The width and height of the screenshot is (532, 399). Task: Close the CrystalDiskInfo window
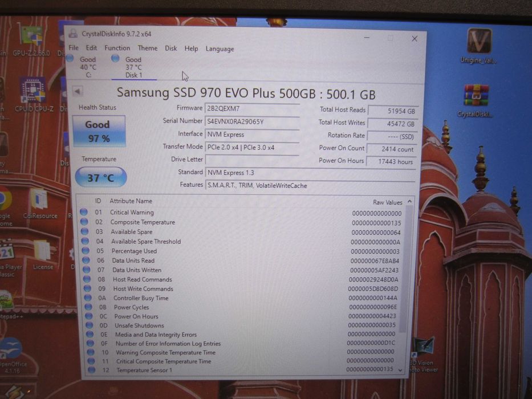415,39
